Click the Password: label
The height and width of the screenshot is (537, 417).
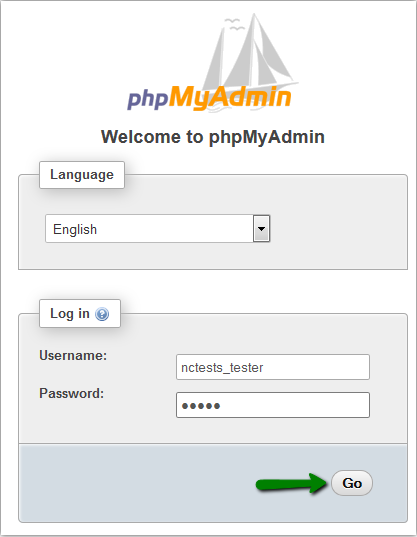point(71,393)
